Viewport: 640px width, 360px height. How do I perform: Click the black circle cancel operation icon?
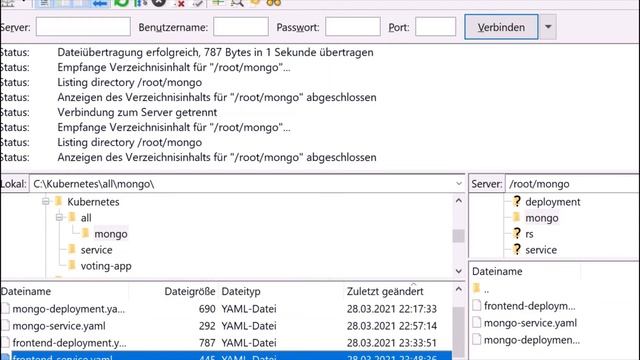point(159,3)
